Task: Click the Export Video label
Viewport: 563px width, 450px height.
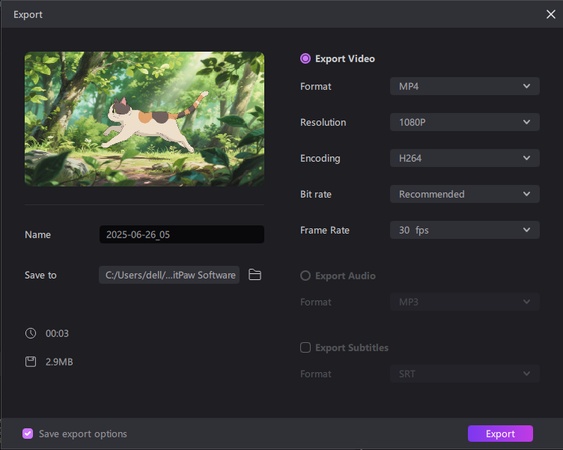Action: coord(345,59)
